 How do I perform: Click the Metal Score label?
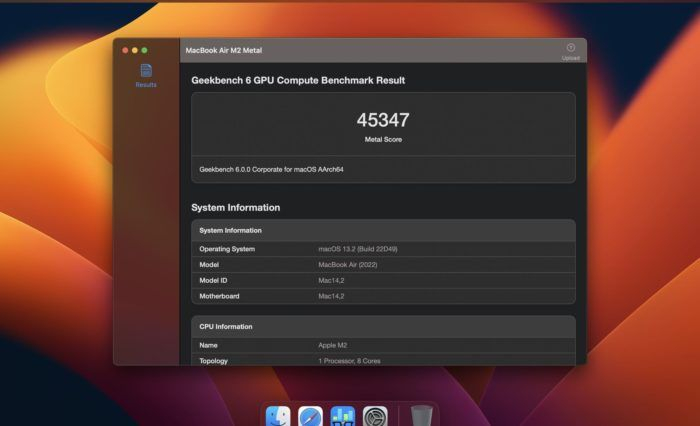click(x=383, y=139)
